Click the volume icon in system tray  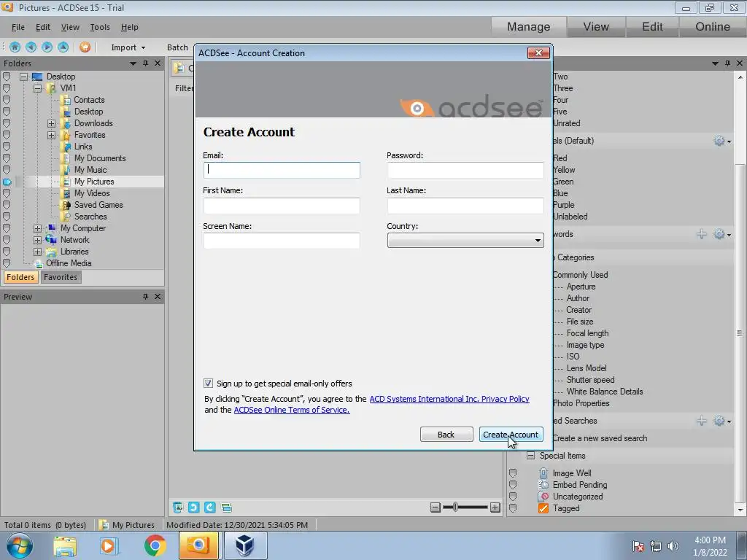[x=673, y=546]
